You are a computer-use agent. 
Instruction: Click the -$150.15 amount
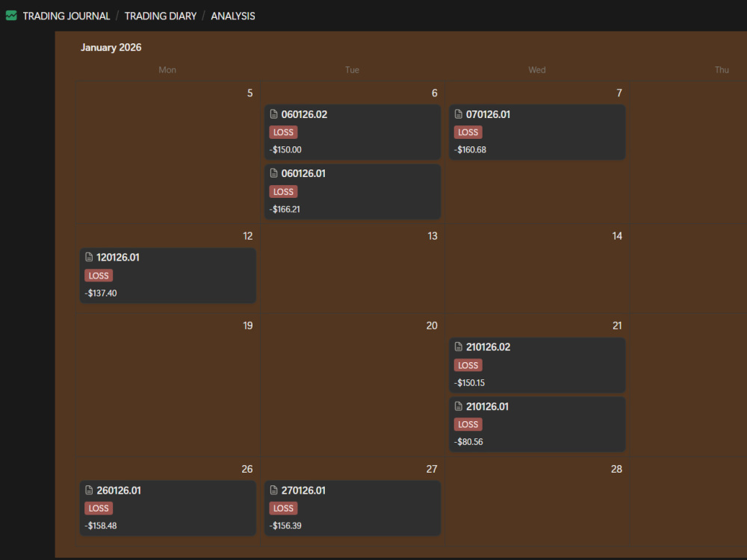coord(469,382)
